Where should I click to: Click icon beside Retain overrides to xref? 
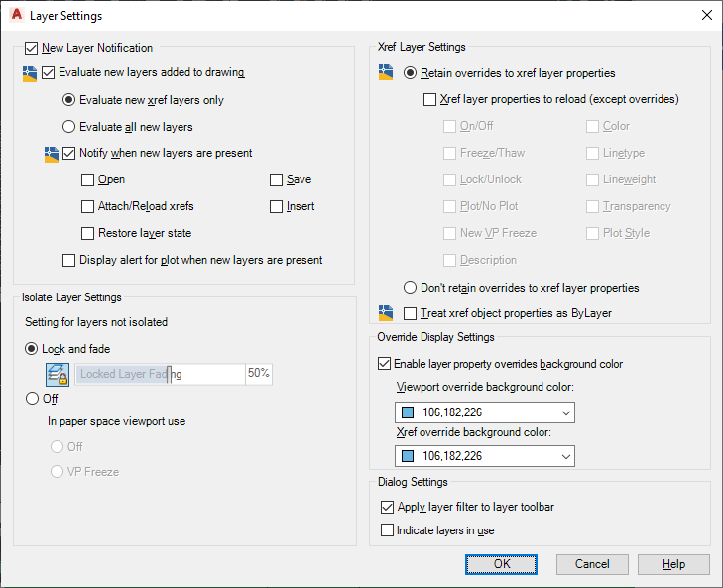(387, 73)
